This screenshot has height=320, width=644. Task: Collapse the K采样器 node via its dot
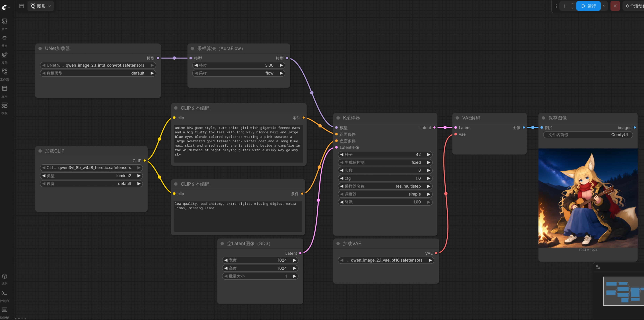point(338,118)
